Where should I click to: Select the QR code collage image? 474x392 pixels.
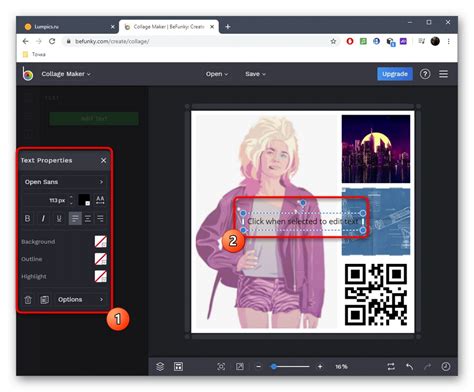click(376, 295)
